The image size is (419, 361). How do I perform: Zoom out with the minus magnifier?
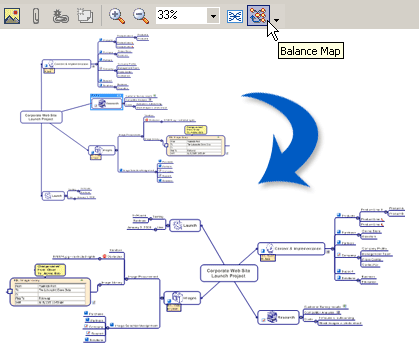pyautogui.click(x=141, y=16)
